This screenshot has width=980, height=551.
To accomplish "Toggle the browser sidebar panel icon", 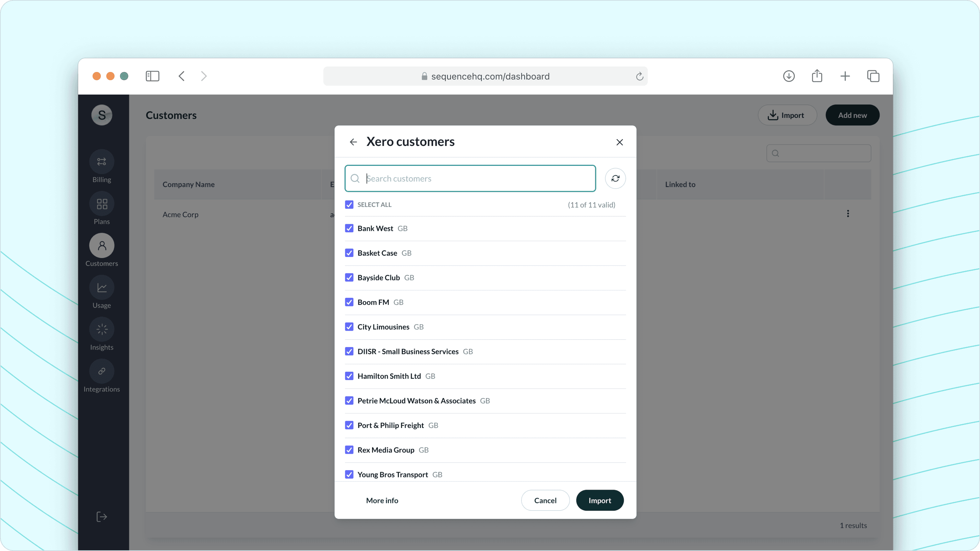I will pyautogui.click(x=152, y=76).
